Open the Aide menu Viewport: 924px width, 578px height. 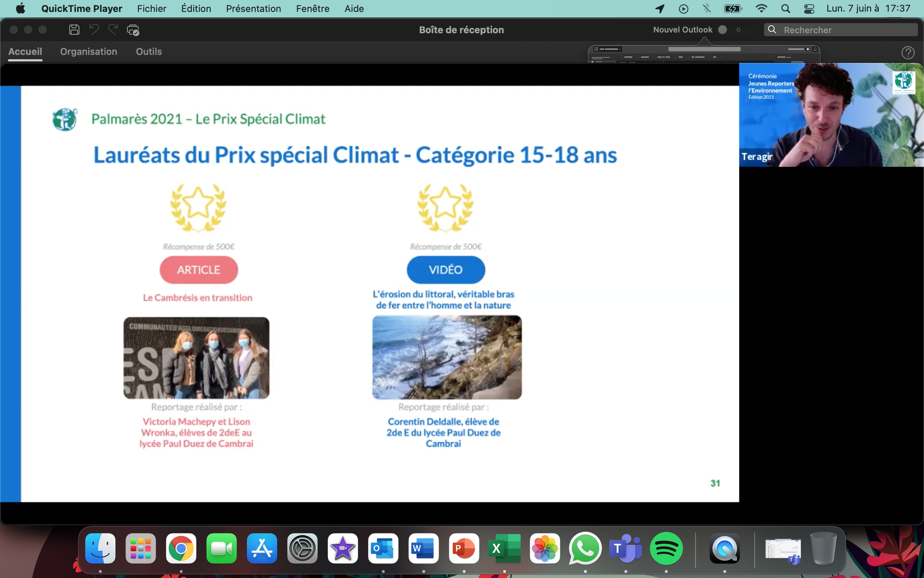tap(354, 8)
